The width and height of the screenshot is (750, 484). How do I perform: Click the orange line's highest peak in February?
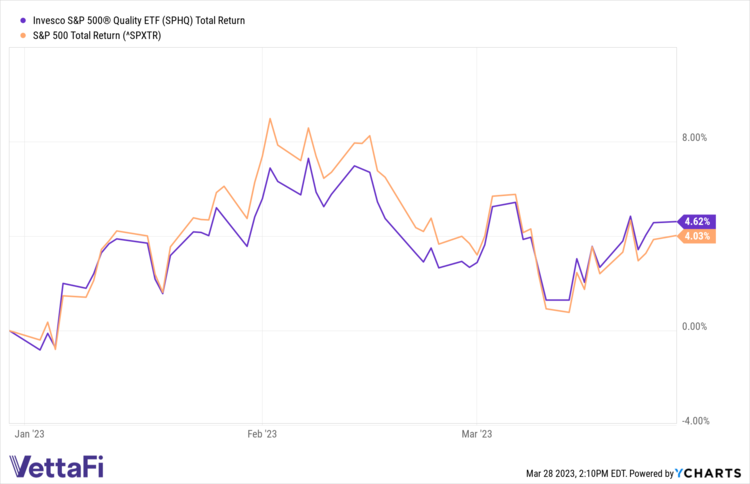coord(270,118)
